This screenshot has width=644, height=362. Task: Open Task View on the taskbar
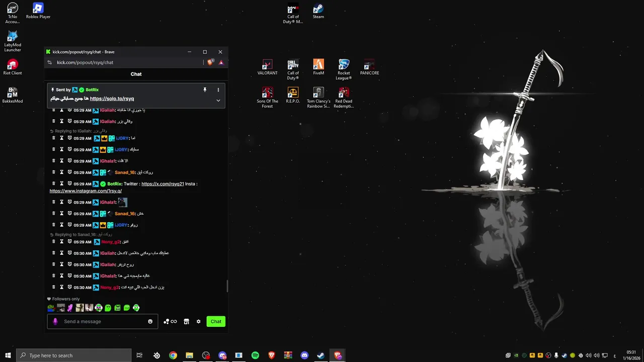tap(139, 355)
